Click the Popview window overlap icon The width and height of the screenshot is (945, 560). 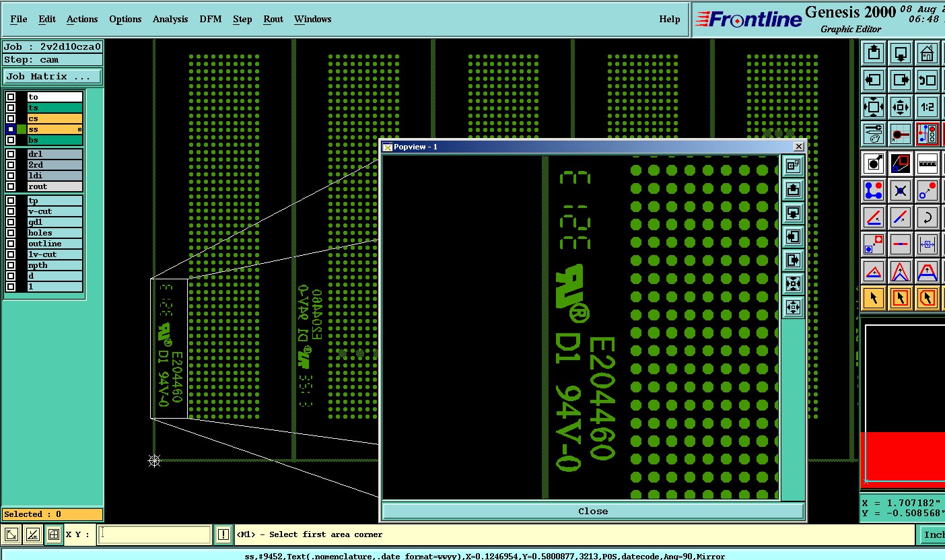point(793,166)
